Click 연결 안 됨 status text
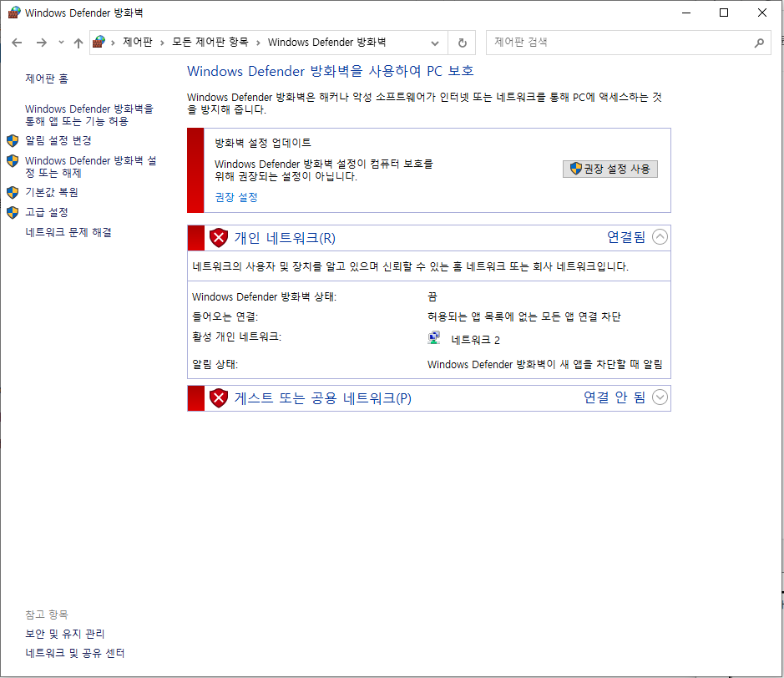Viewport: 784px width, 678px height. coord(615,397)
